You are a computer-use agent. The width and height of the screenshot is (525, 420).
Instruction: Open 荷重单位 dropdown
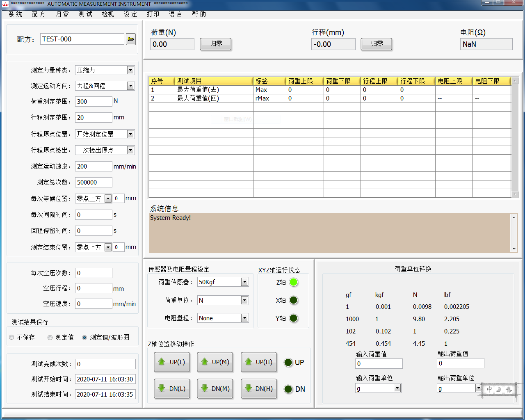click(244, 300)
